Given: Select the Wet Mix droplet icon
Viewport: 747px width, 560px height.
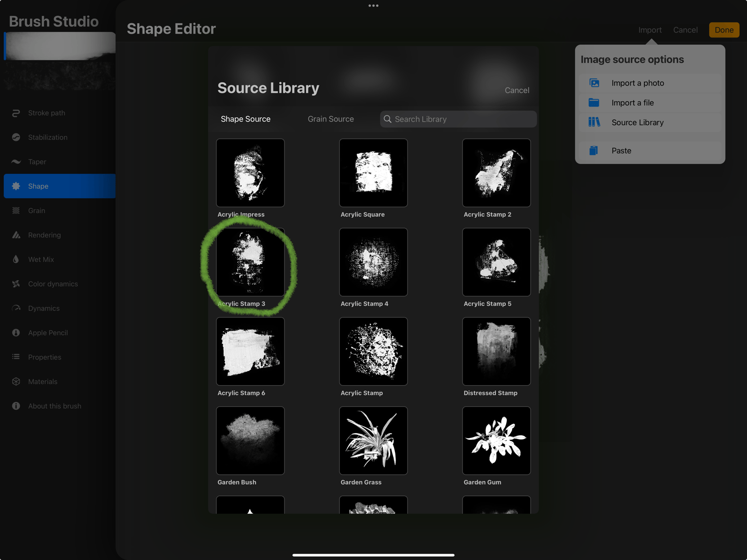Looking at the screenshot, I should point(16,259).
